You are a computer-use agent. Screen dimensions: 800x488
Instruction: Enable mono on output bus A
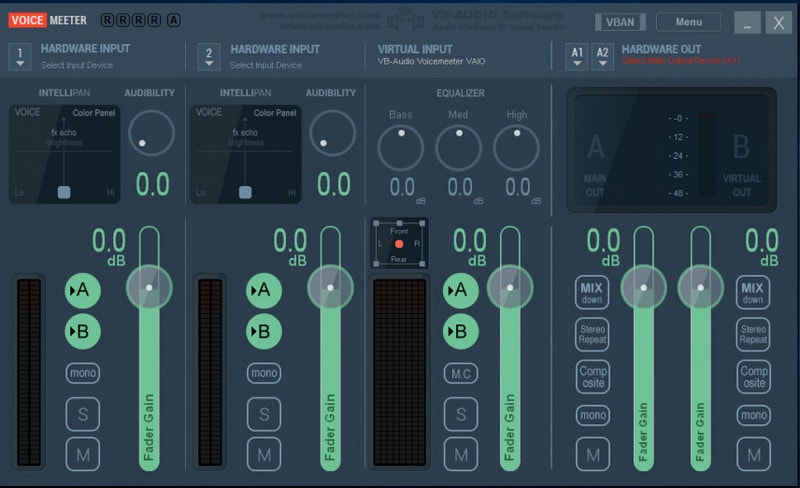(593, 415)
